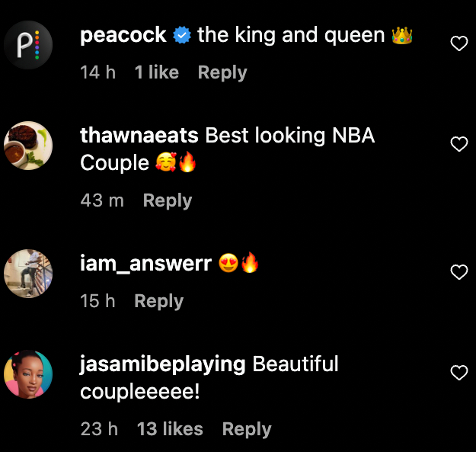The height and width of the screenshot is (452, 476).
Task: View the '13 likes' on jasamibeplaying's comment
Action: point(170,428)
